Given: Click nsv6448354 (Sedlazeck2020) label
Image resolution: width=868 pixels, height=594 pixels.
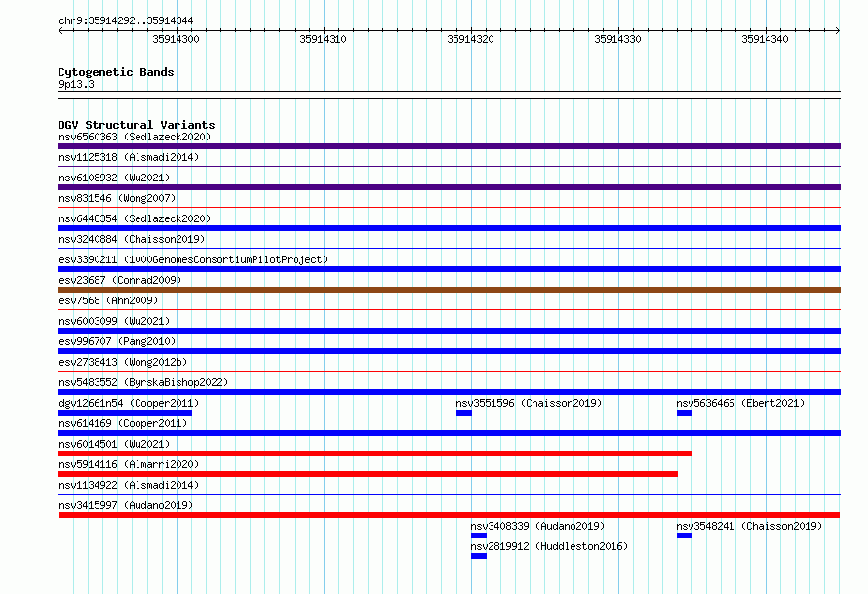Looking at the screenshot, I should (135, 218).
